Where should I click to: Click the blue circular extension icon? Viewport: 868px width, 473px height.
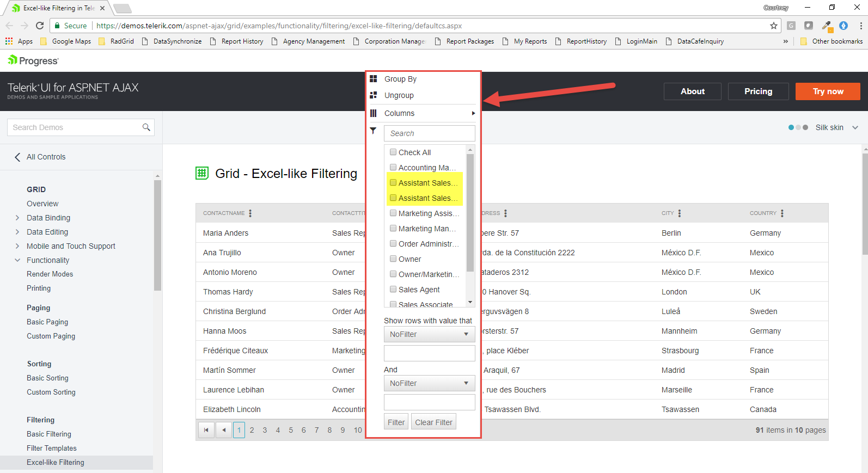(x=843, y=26)
